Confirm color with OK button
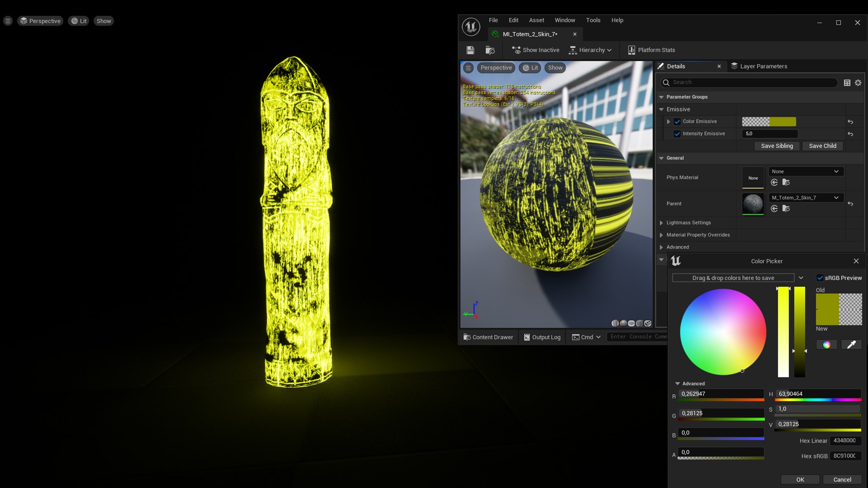The width and height of the screenshot is (868, 488). (800, 479)
